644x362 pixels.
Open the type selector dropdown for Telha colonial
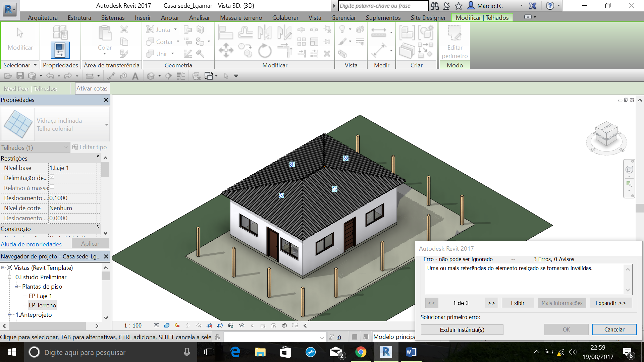[106, 125]
